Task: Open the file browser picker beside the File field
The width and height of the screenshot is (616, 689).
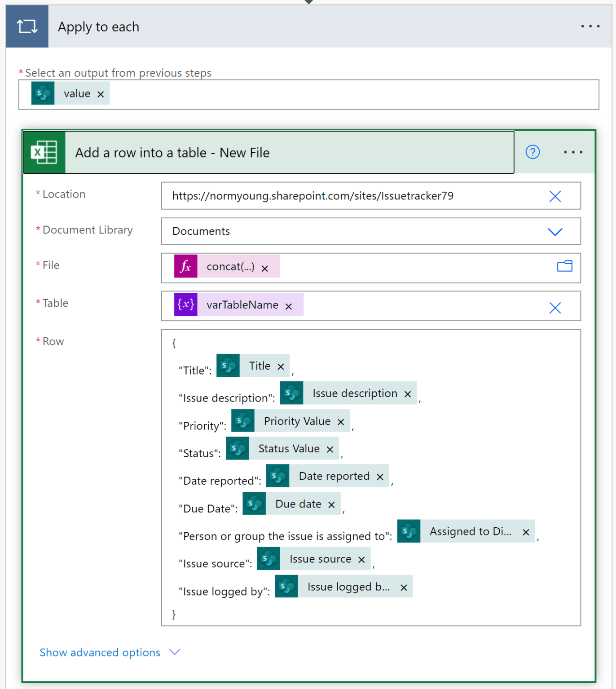Action: pyautogui.click(x=564, y=266)
